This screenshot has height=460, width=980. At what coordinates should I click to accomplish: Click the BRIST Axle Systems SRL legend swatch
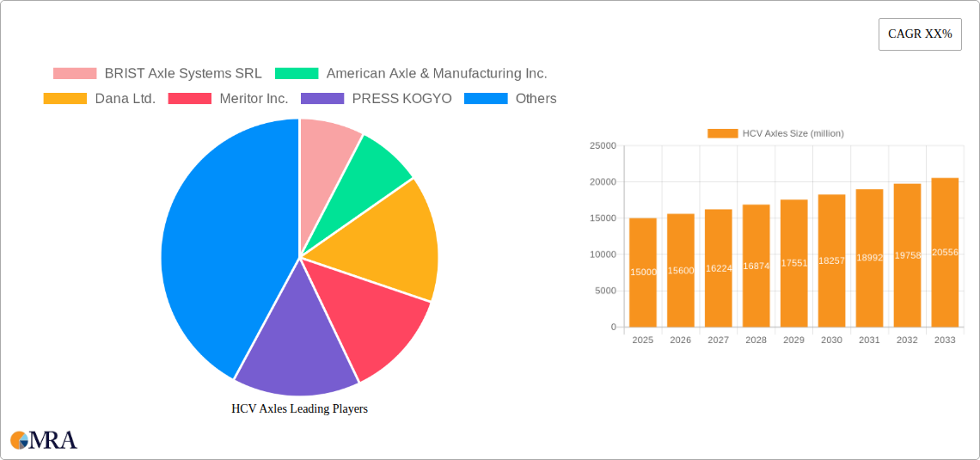coord(75,74)
